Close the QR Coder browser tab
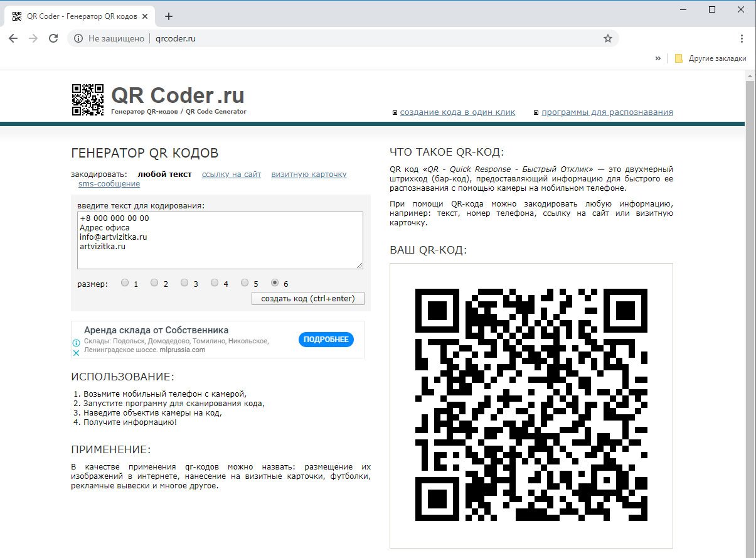The image size is (756, 558). [x=146, y=16]
